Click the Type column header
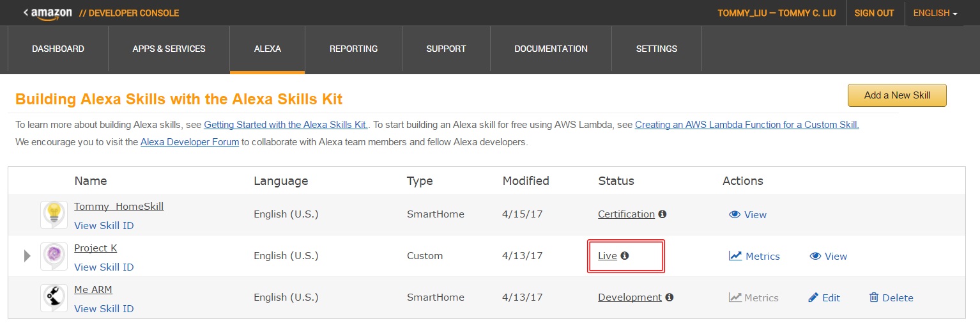 [420, 181]
